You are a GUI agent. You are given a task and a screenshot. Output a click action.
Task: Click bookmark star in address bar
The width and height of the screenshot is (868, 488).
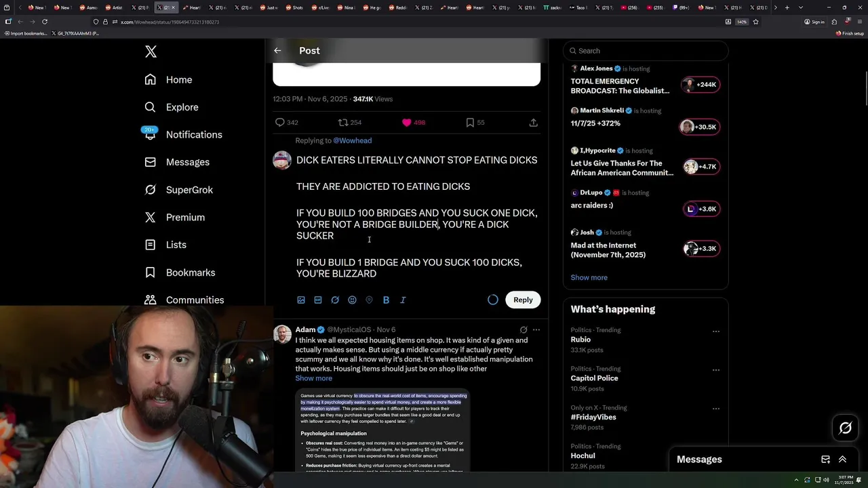coord(755,22)
